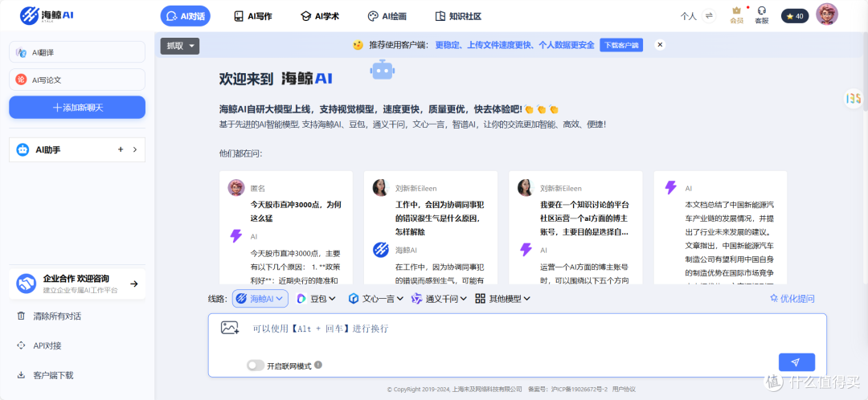The width and height of the screenshot is (868, 400).
Task: Click the AI翻译 icon in the sidebar
Action: pyautogui.click(x=21, y=52)
